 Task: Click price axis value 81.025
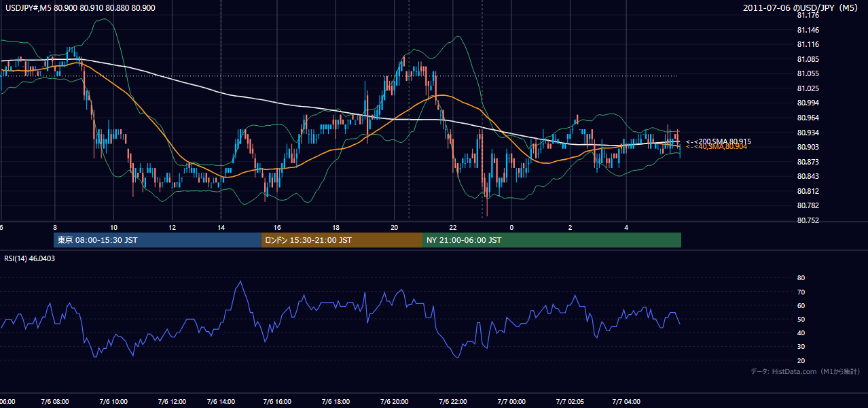807,88
